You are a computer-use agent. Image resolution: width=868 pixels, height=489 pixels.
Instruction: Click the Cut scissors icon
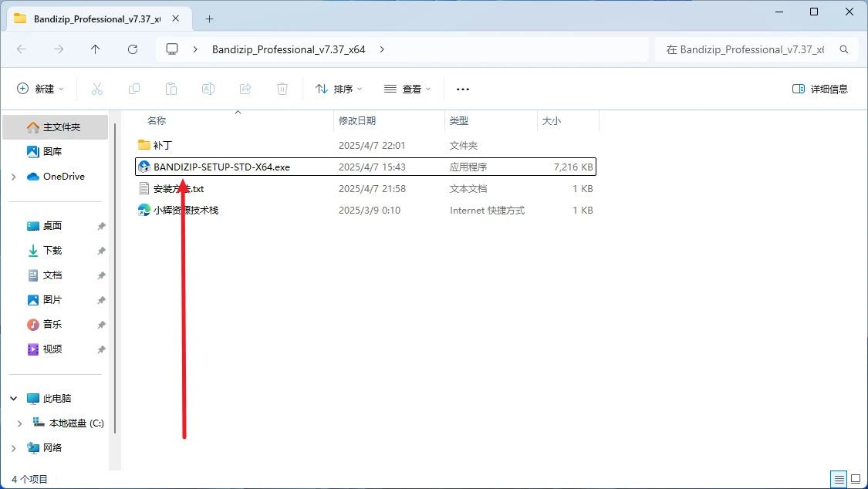(x=97, y=89)
